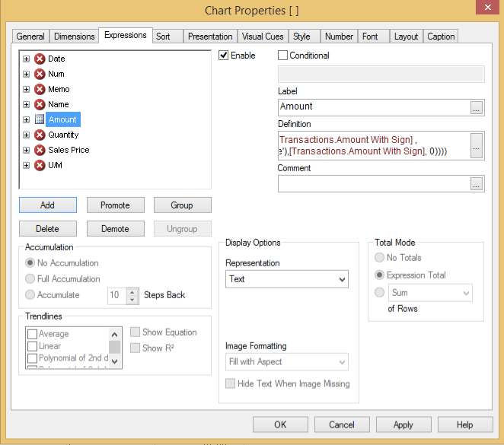
Task: Open the Label edit dialog ellipsis button
Action: (x=477, y=107)
